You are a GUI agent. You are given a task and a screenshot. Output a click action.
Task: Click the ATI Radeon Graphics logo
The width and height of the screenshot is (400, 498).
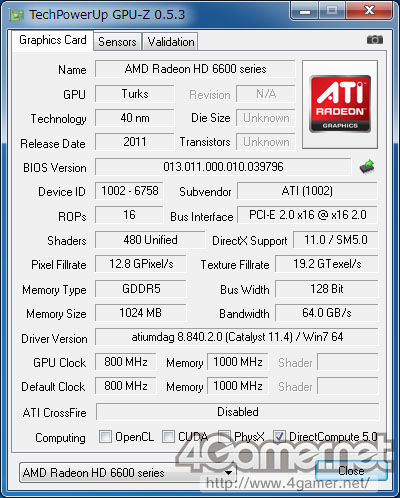point(340,104)
